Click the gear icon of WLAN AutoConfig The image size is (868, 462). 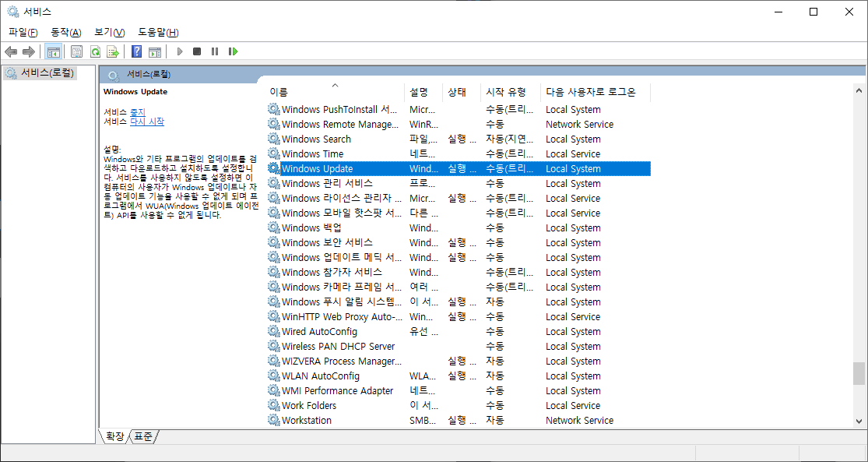[273, 376]
